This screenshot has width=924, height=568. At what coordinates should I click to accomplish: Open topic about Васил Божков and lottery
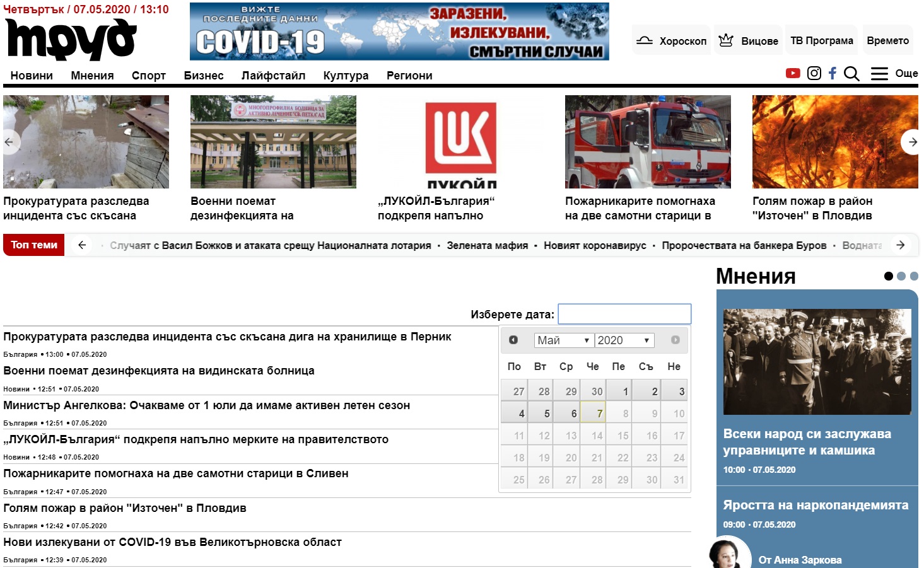[x=271, y=245]
